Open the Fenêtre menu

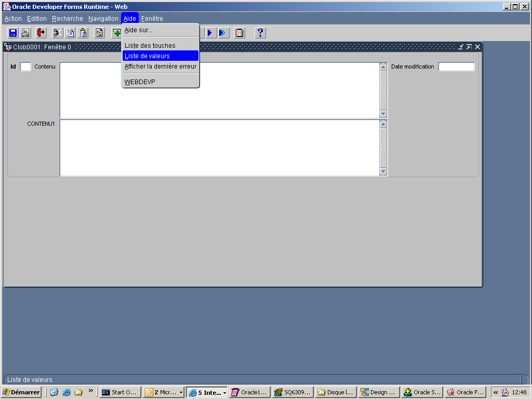coord(152,19)
